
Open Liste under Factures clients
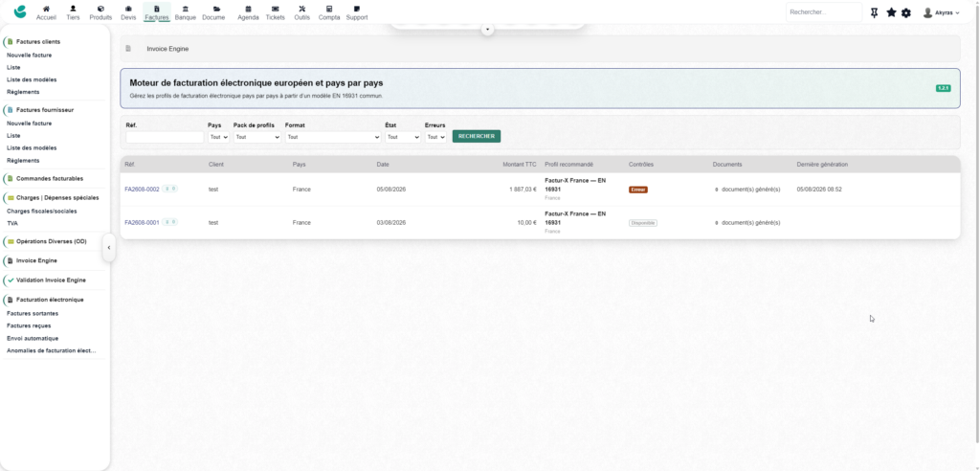[13, 67]
